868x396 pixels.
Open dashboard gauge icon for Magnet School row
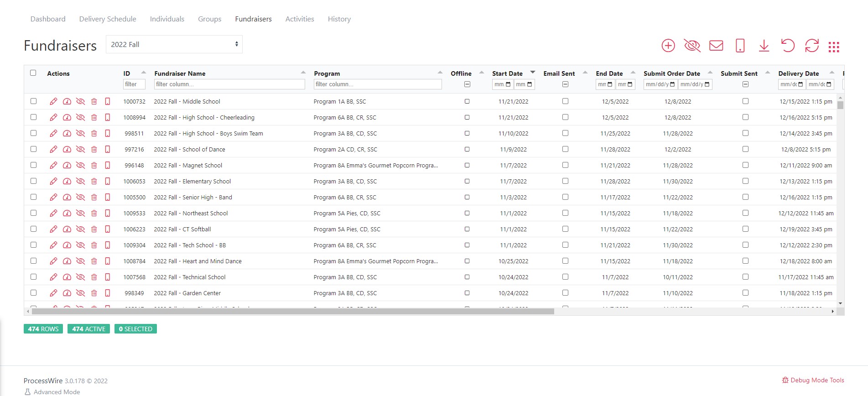pos(67,165)
